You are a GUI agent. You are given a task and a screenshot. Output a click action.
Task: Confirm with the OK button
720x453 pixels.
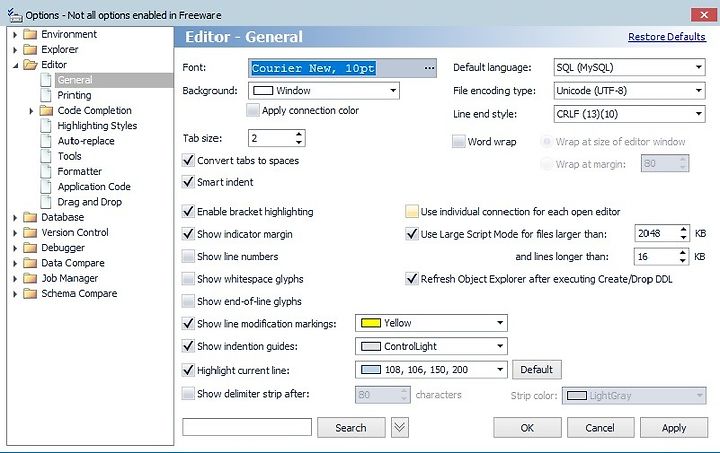527,428
